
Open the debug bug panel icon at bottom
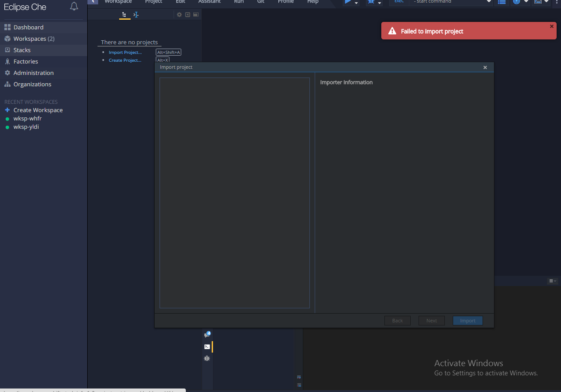[x=207, y=358]
